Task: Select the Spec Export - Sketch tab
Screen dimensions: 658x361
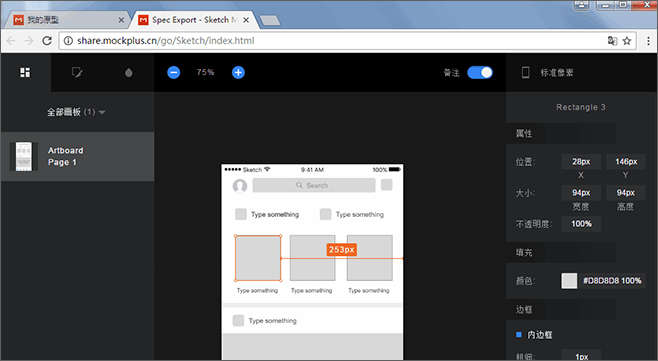Action: pyautogui.click(x=195, y=20)
